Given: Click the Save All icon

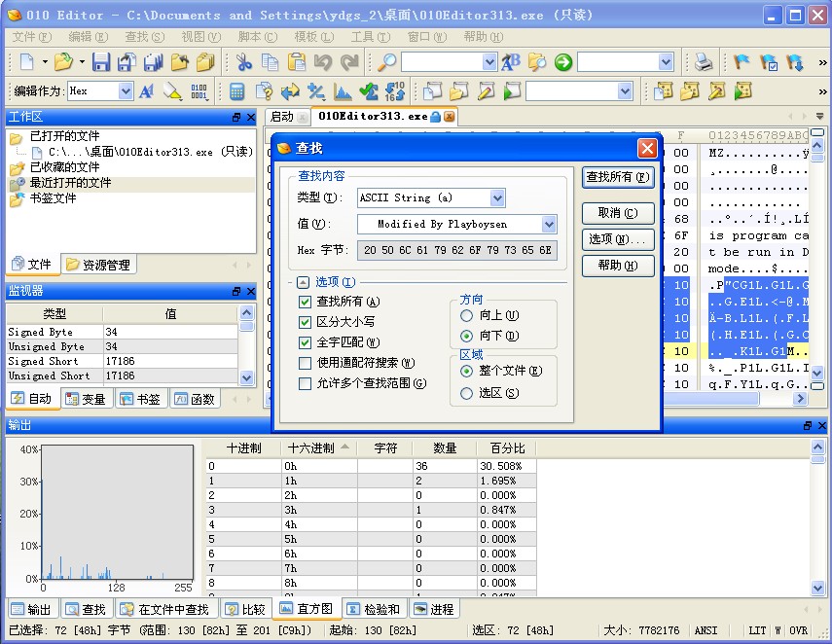Looking at the screenshot, I should tap(154, 62).
